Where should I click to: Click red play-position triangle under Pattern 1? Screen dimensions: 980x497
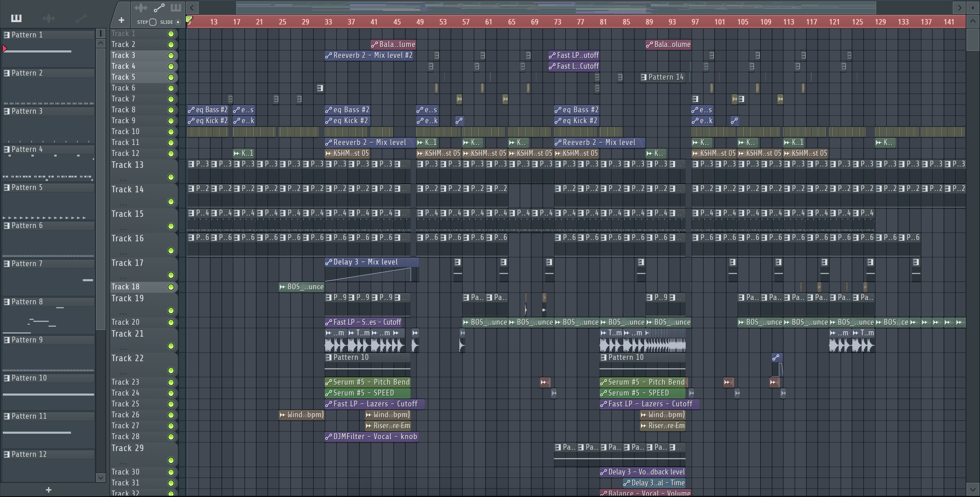(x=4, y=49)
